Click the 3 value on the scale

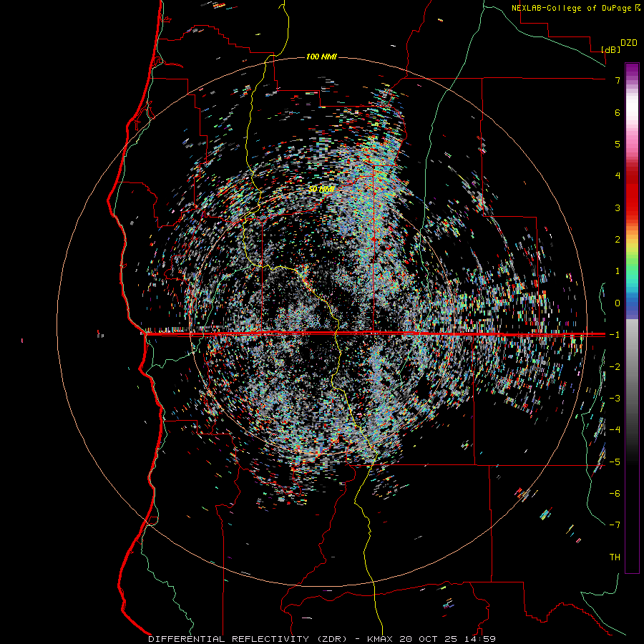(618, 208)
